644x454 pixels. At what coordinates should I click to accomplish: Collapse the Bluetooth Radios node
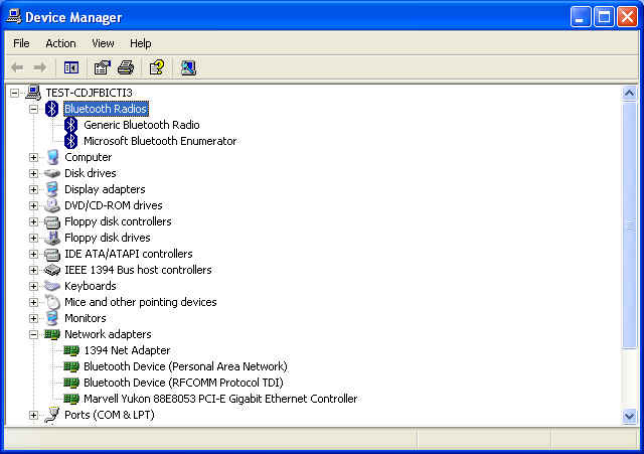[x=33, y=109]
